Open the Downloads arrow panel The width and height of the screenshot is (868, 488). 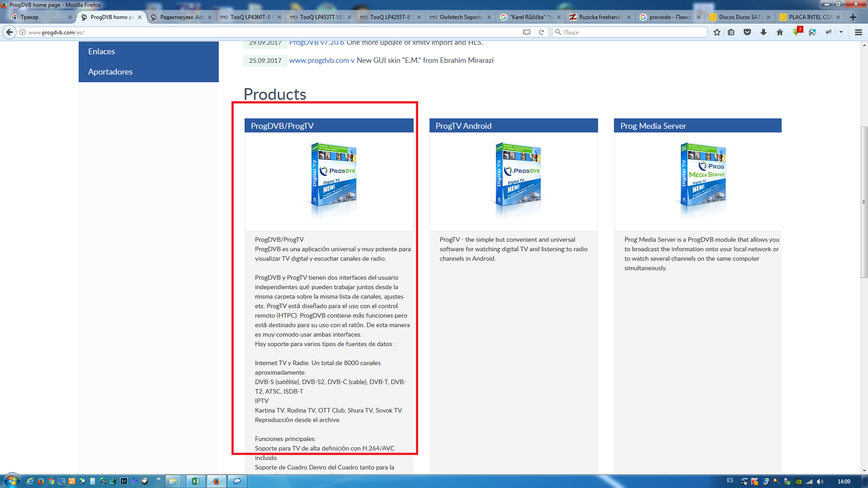pos(764,32)
